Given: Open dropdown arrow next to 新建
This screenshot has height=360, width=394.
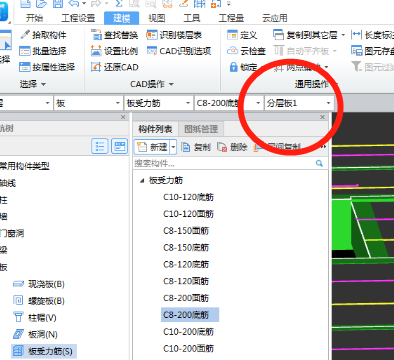Looking at the screenshot, I should click(173, 147).
